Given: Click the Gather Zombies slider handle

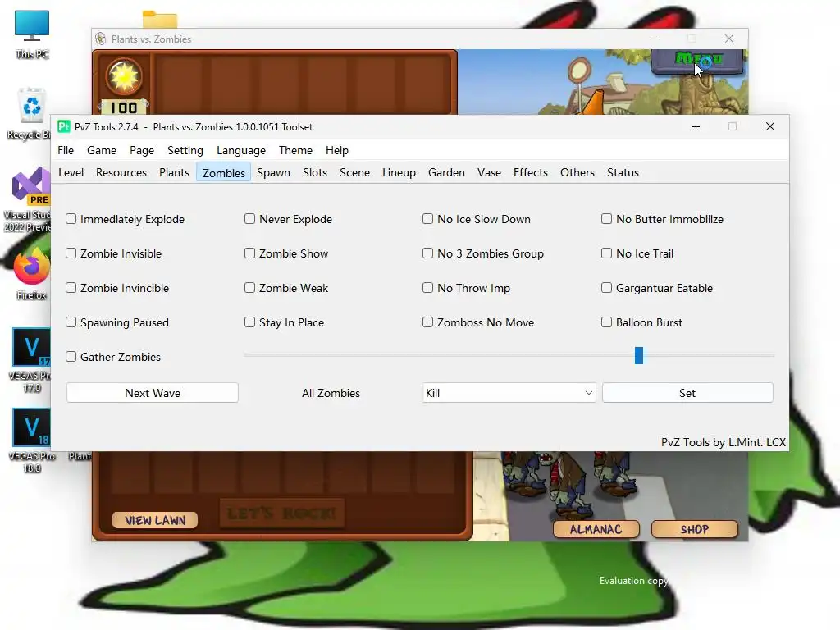Looking at the screenshot, I should [x=638, y=355].
